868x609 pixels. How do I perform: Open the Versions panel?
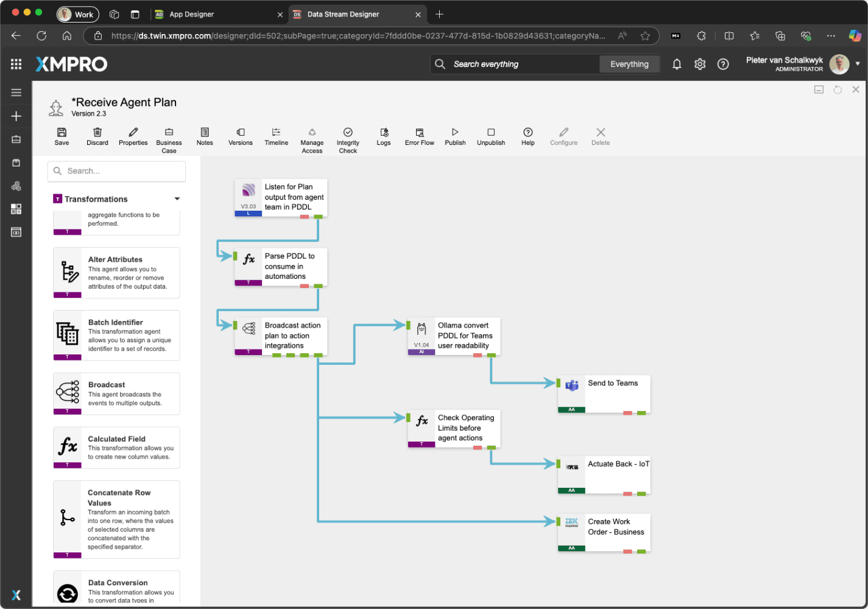point(240,136)
